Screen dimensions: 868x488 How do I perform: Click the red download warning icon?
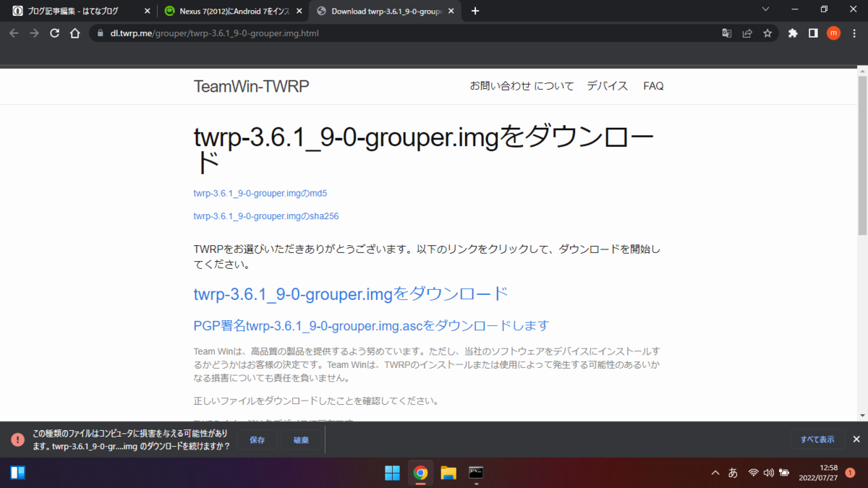(17, 440)
